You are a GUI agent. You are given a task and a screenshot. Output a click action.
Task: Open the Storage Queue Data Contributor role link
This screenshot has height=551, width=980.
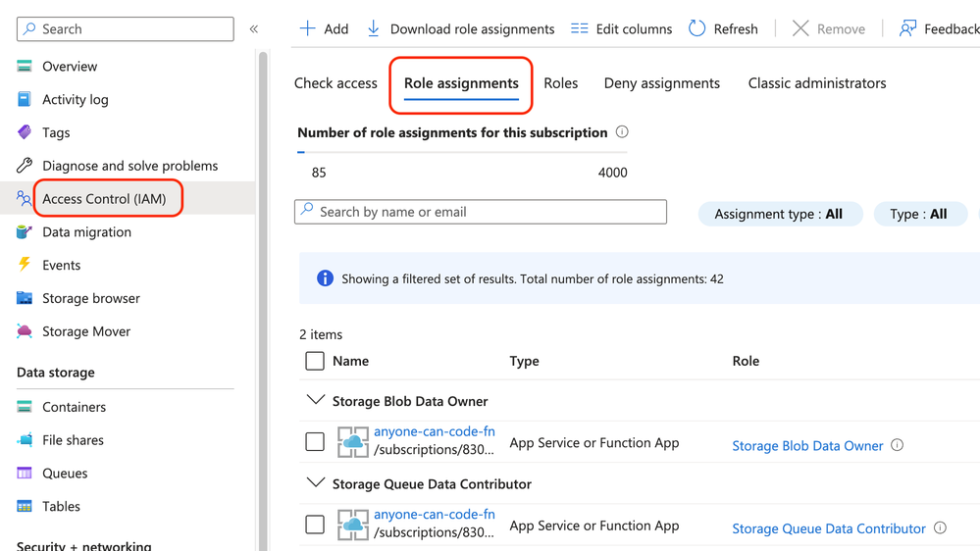coord(828,528)
